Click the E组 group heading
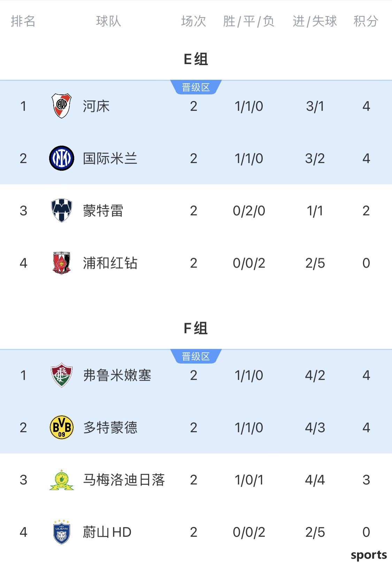 pos(196,59)
